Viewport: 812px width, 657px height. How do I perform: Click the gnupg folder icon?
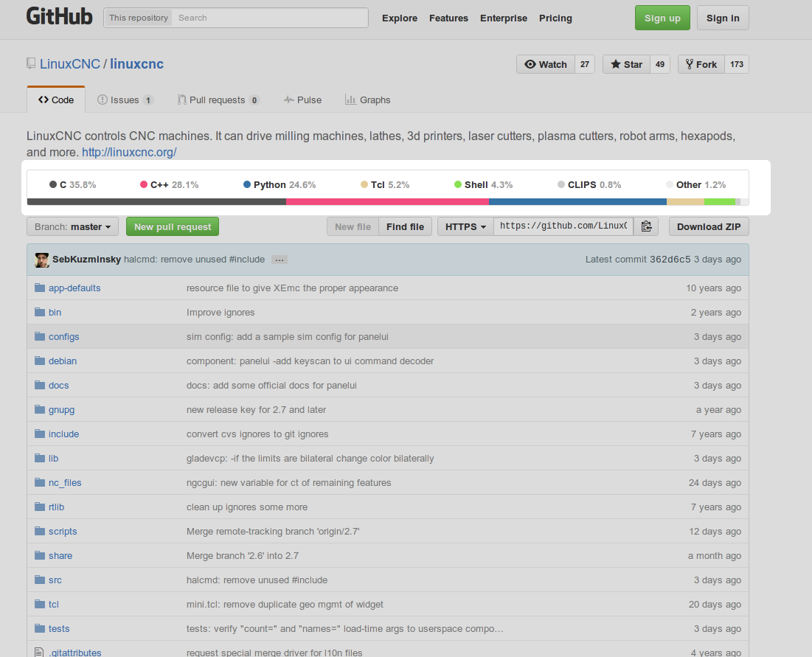(40, 409)
